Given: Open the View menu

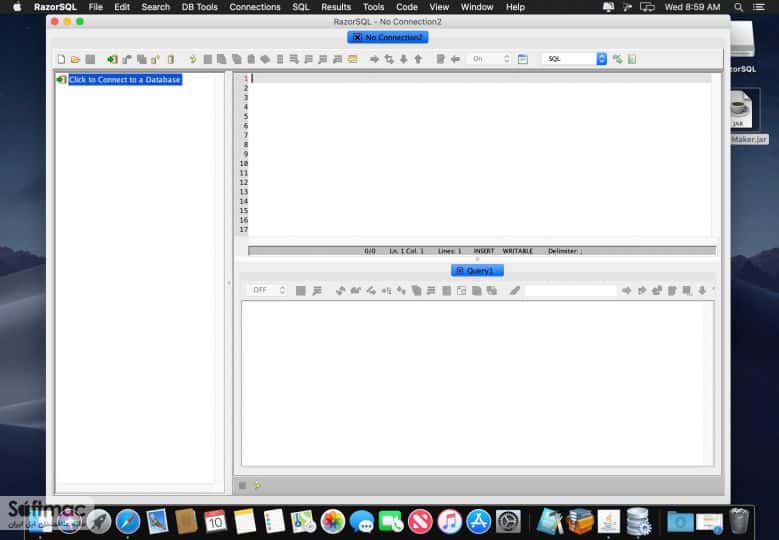Looking at the screenshot, I should (x=439, y=7).
